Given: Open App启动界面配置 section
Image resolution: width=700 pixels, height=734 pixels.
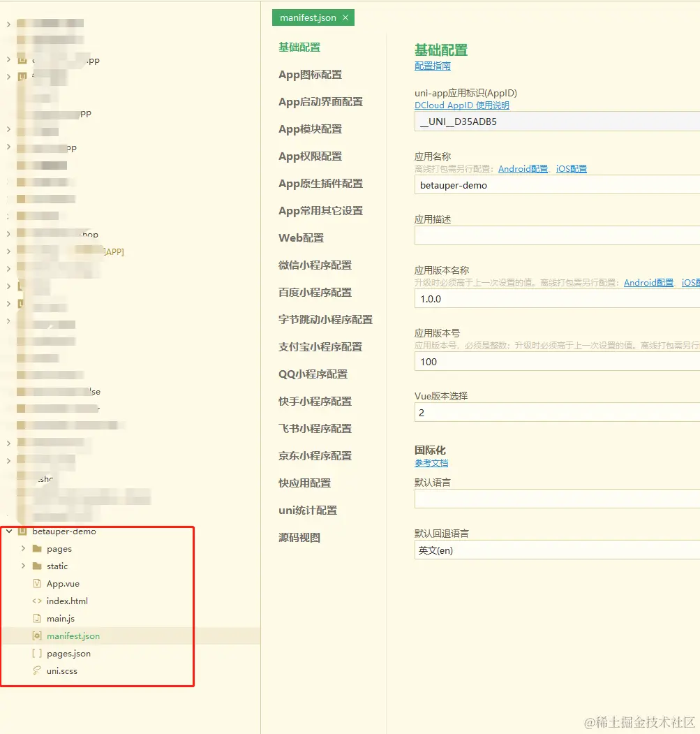Looking at the screenshot, I should 320,101.
